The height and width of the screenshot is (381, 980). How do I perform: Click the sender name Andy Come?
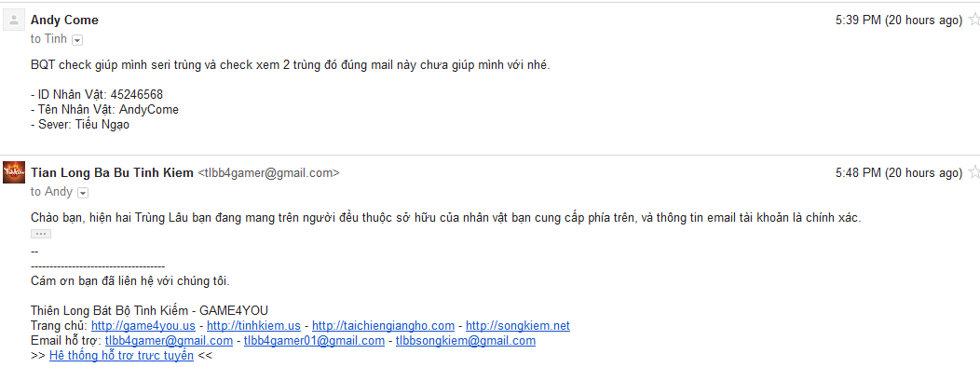pyautogui.click(x=64, y=20)
